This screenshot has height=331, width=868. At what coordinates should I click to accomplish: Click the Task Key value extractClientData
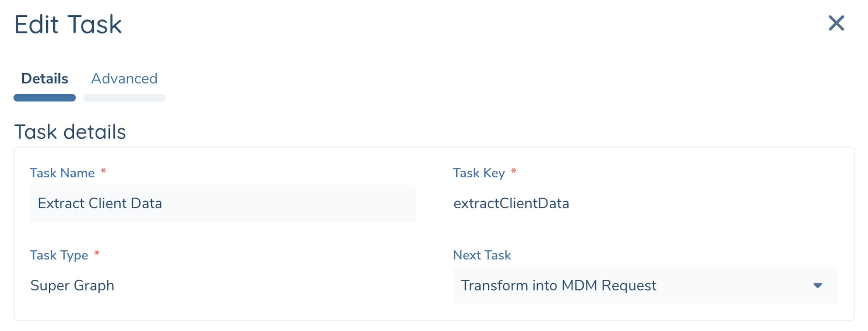click(x=512, y=203)
